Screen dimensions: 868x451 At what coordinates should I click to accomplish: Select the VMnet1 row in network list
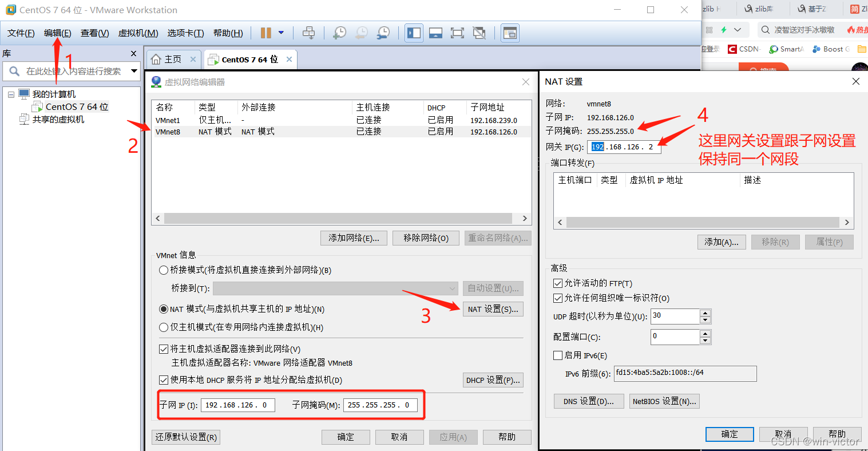tap(341, 120)
